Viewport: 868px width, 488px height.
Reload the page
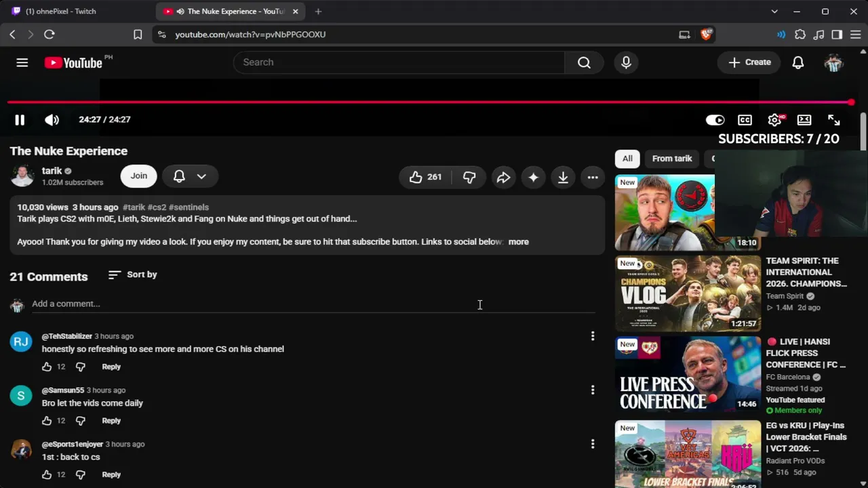(x=50, y=35)
